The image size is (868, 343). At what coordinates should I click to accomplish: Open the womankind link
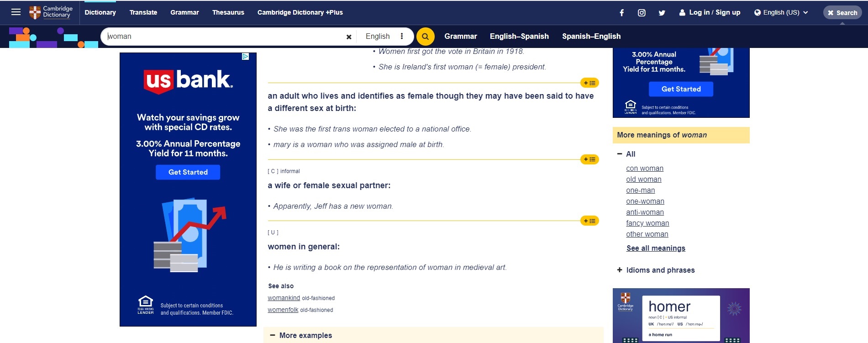[x=284, y=298]
